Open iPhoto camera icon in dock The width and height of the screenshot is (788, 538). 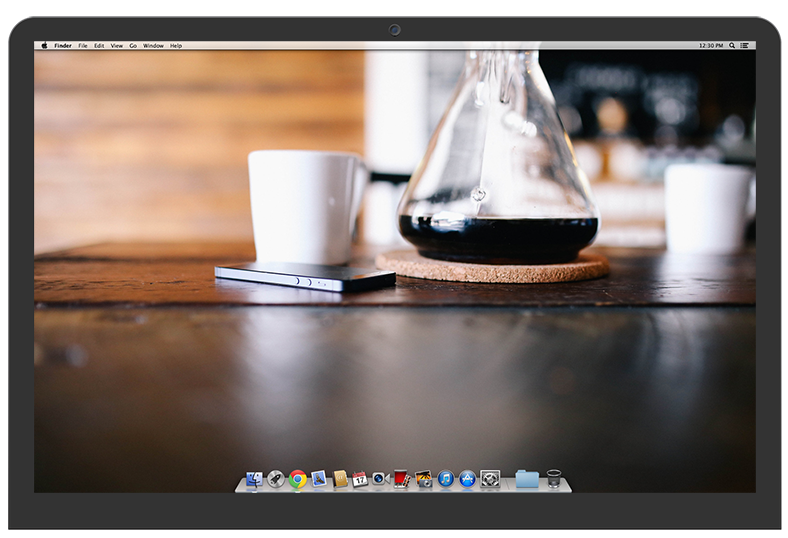click(x=424, y=479)
